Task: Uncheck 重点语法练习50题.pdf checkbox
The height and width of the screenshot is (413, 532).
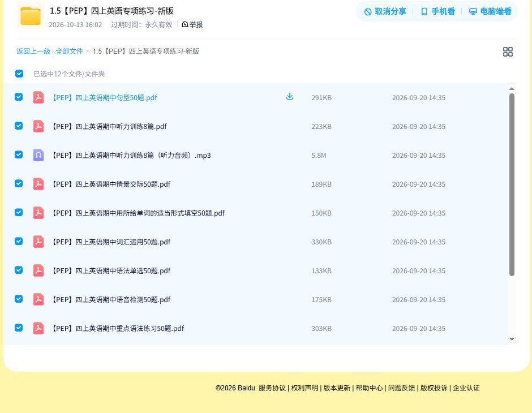Action: [19, 328]
